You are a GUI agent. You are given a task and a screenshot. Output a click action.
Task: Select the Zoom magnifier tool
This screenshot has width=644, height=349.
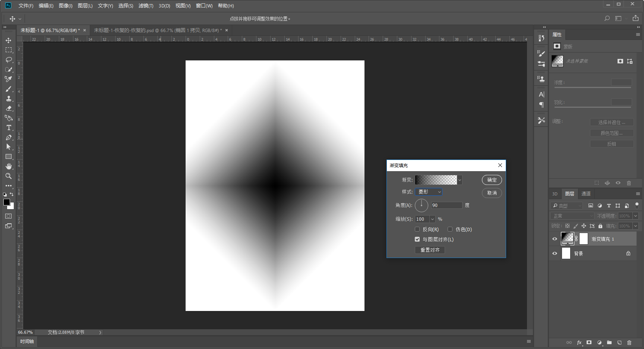(x=9, y=176)
